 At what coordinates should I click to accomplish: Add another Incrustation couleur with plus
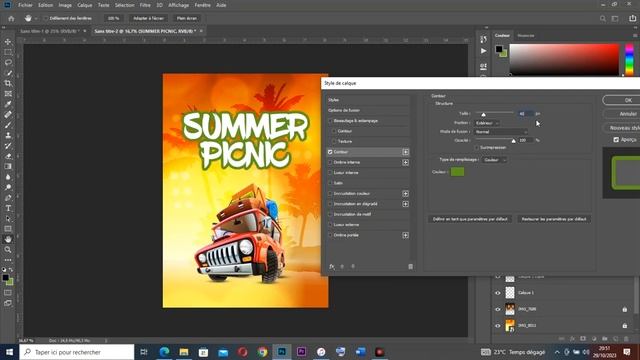tap(405, 193)
